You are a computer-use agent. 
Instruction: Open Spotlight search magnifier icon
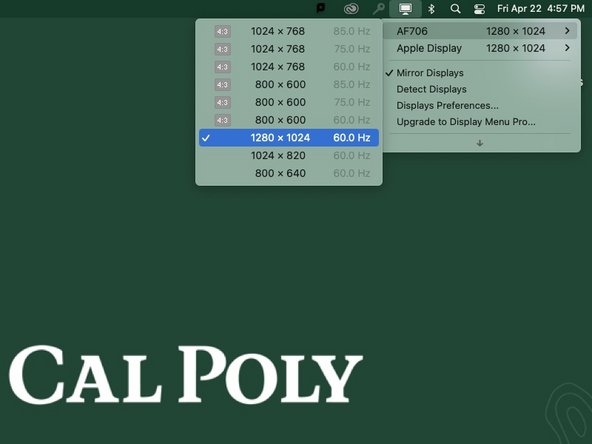(455, 9)
